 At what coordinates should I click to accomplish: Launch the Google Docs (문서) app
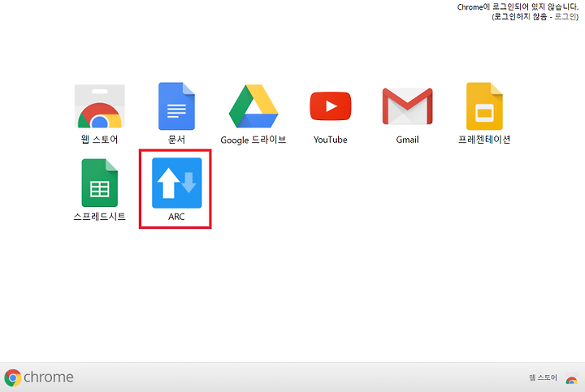pos(176,106)
